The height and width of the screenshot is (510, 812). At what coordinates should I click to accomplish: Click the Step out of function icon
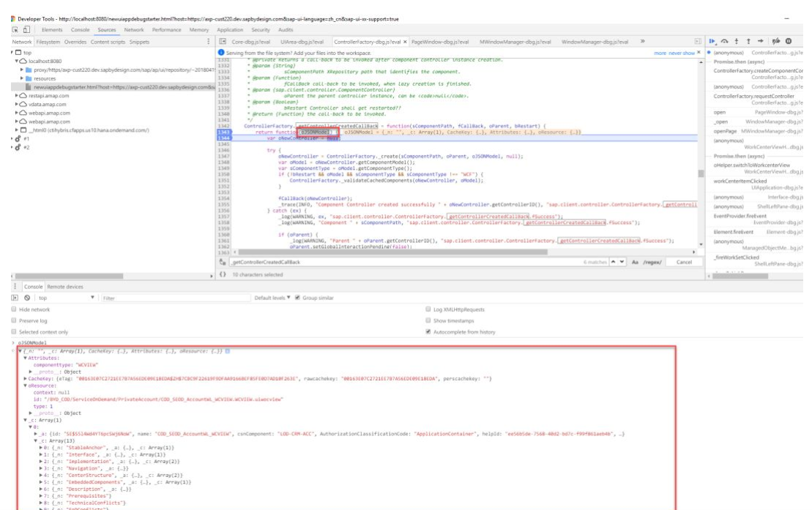pyautogui.click(x=748, y=41)
